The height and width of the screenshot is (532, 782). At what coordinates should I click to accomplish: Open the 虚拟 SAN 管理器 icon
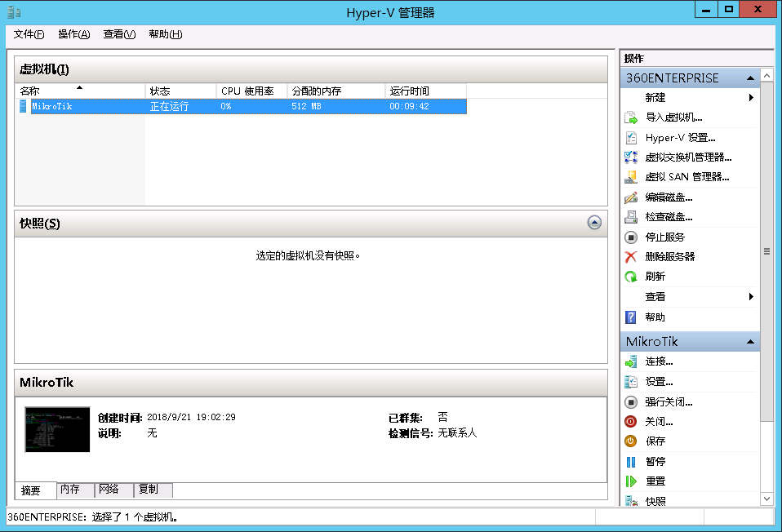(631, 177)
